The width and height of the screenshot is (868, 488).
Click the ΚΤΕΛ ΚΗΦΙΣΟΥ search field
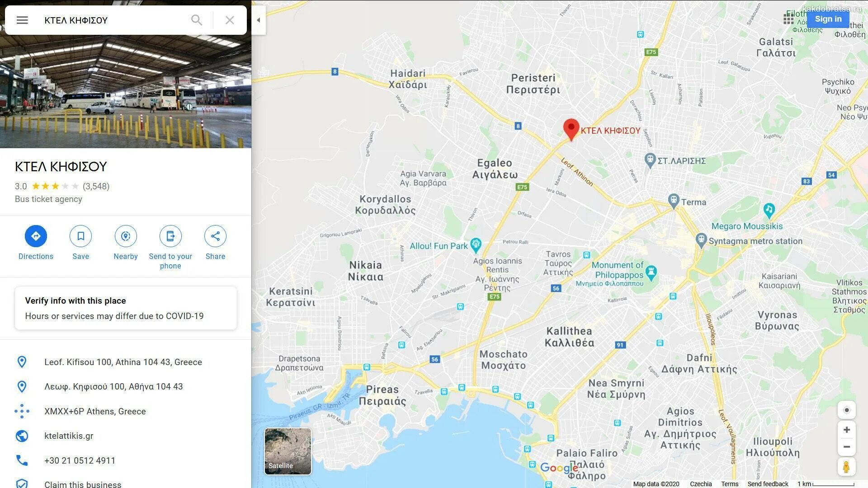113,20
